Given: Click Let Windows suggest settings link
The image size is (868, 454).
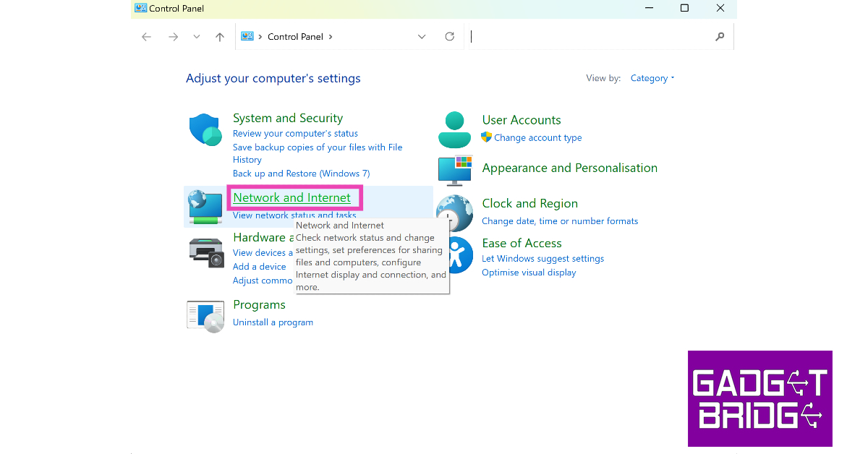Looking at the screenshot, I should click(542, 259).
